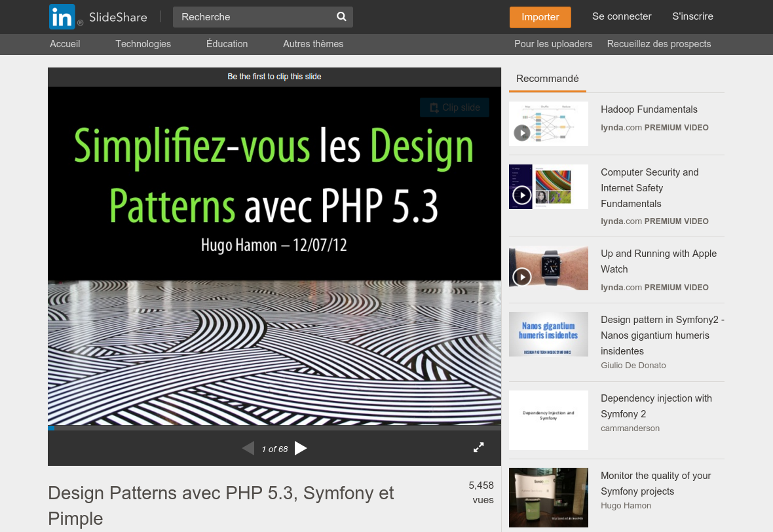Play the Hadoop Fundamentals video icon
The width and height of the screenshot is (773, 532).
[x=522, y=132]
